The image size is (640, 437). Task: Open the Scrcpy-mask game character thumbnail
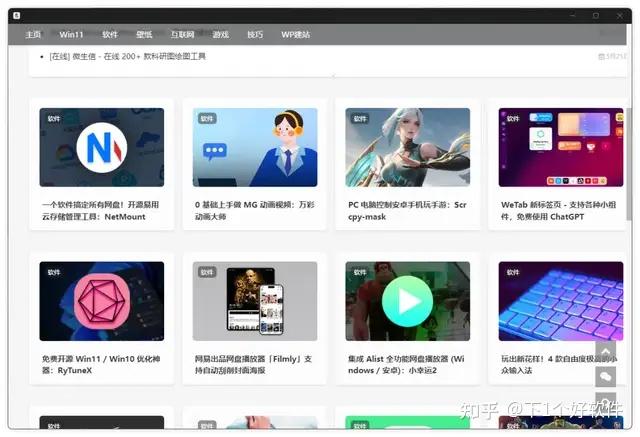pos(407,147)
